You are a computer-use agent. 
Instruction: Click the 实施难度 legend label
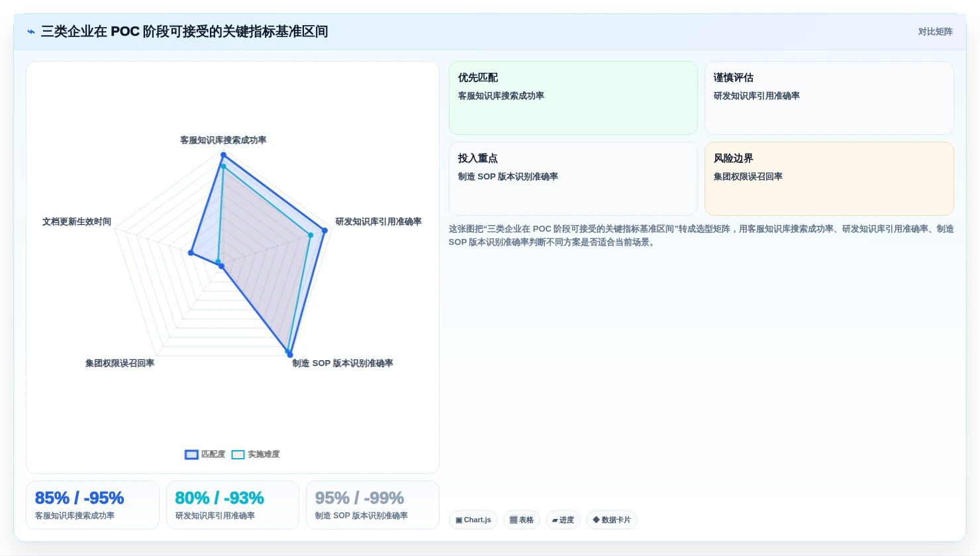tap(264, 455)
